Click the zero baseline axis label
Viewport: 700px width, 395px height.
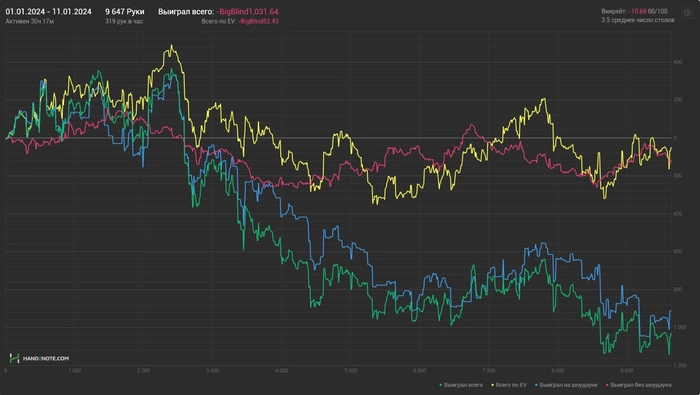point(675,138)
